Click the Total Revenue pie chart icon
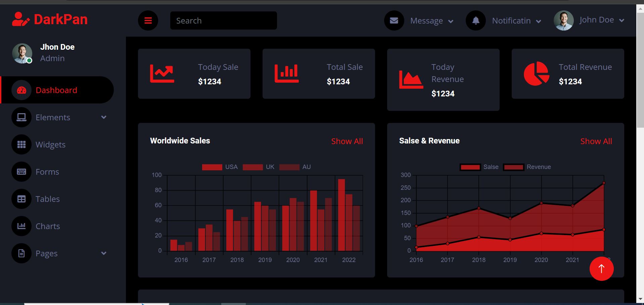 (x=536, y=73)
